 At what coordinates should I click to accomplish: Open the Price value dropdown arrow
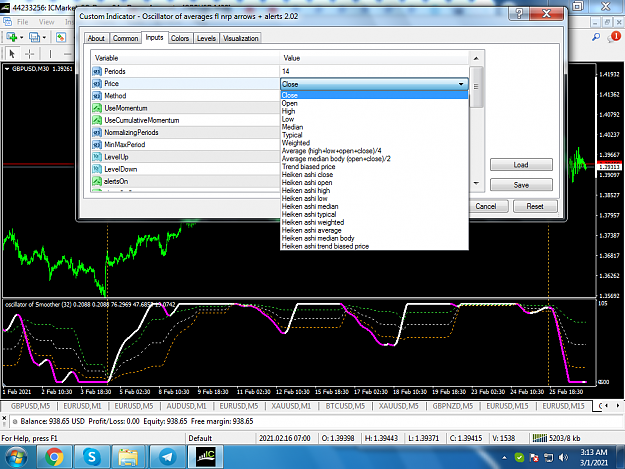pos(461,84)
